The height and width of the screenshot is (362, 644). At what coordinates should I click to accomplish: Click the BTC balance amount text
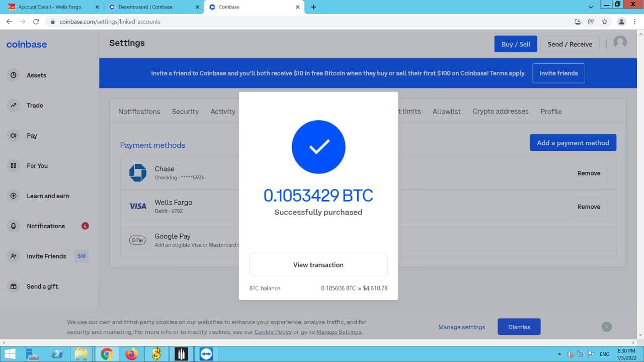pos(354,288)
